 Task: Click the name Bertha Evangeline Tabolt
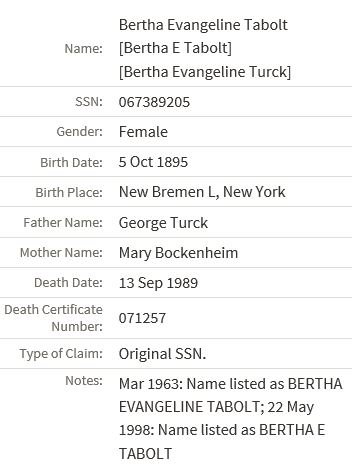click(x=203, y=25)
